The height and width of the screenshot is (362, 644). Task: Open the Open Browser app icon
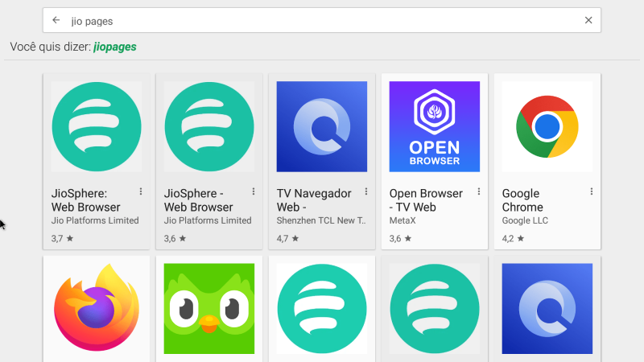tap(435, 126)
